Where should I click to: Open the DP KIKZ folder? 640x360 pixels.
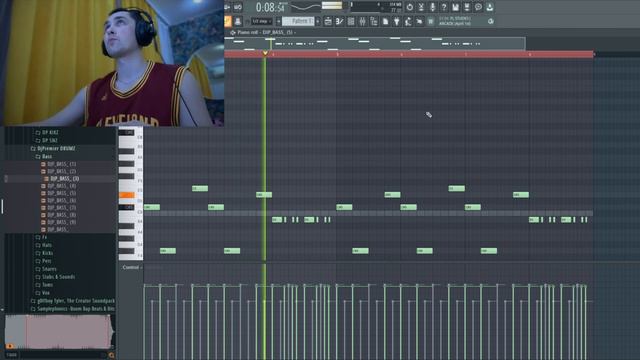tap(47, 133)
